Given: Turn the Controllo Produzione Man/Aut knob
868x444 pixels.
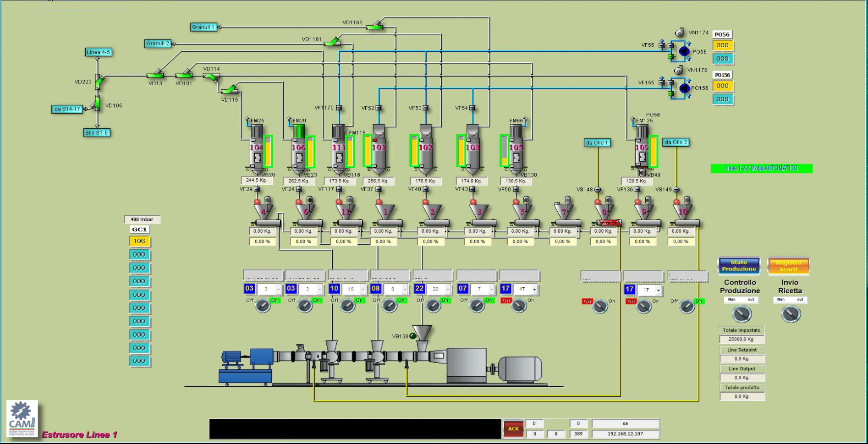Looking at the screenshot, I should point(742,313).
